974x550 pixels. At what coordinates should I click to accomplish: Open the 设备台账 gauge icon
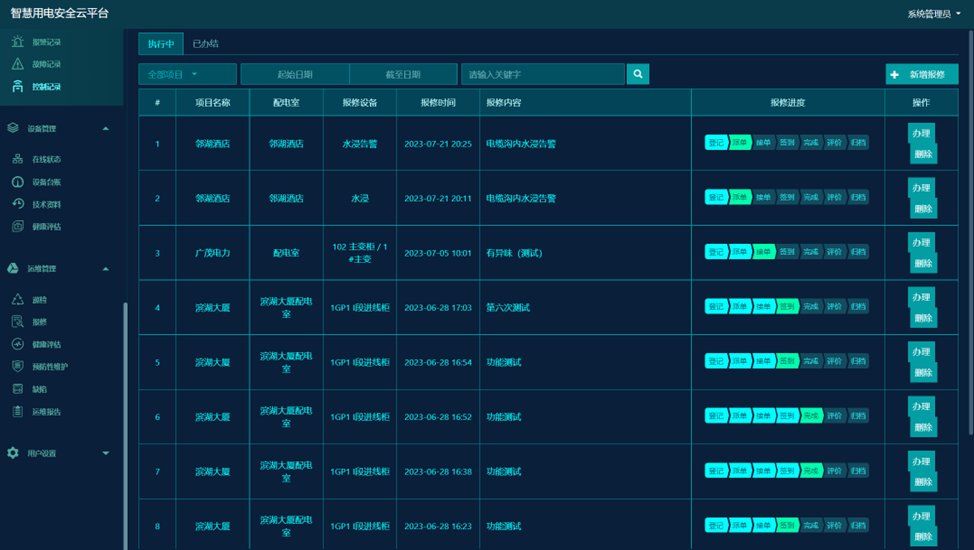pyautogui.click(x=17, y=181)
